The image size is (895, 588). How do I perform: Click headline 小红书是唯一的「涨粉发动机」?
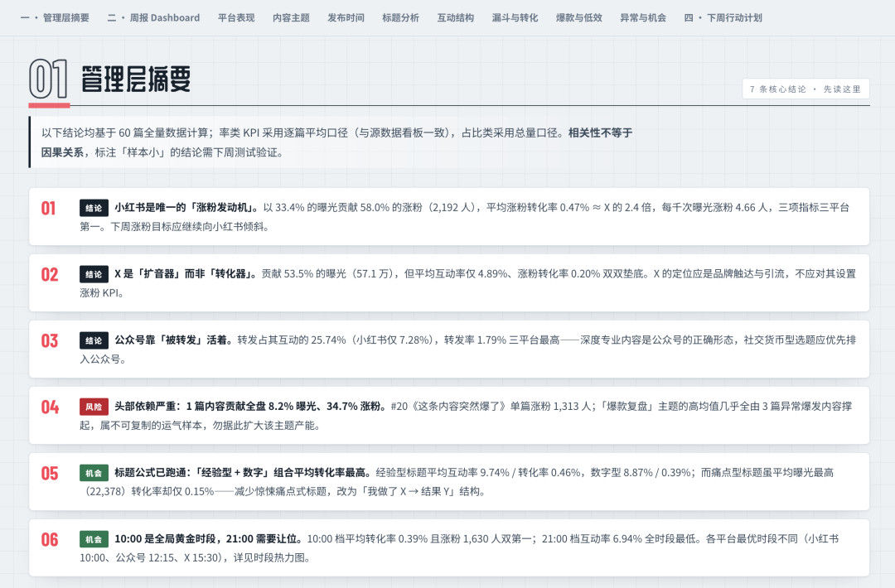click(x=186, y=208)
